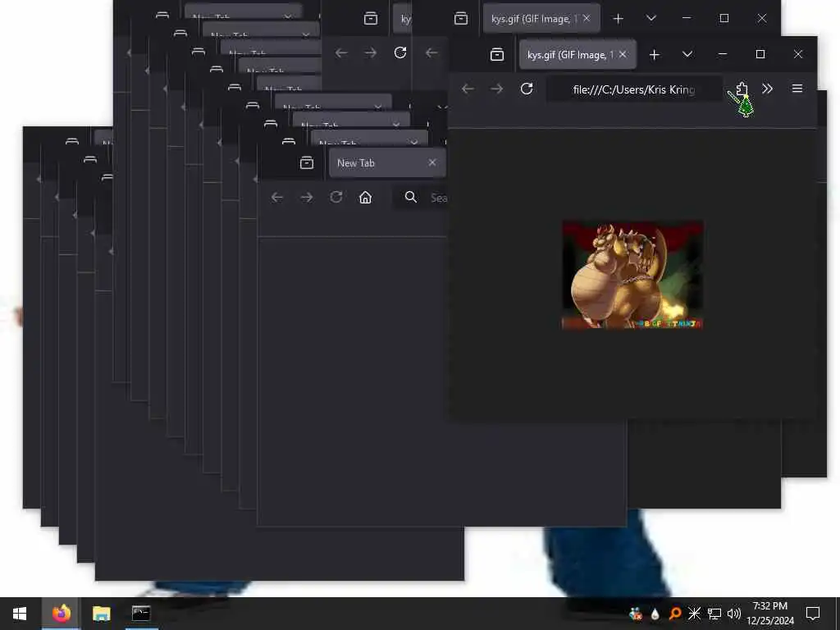Close the kys.gif tab in the second window behind

pos(587,18)
